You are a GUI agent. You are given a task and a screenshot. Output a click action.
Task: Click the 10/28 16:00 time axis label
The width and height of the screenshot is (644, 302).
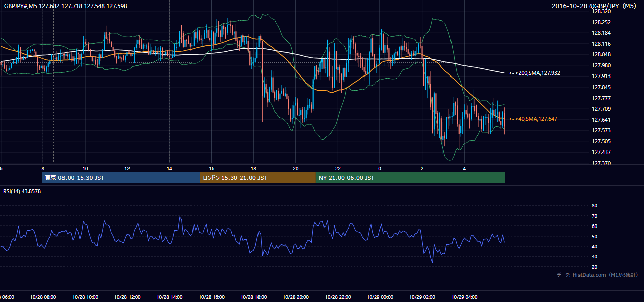[x=212, y=297]
